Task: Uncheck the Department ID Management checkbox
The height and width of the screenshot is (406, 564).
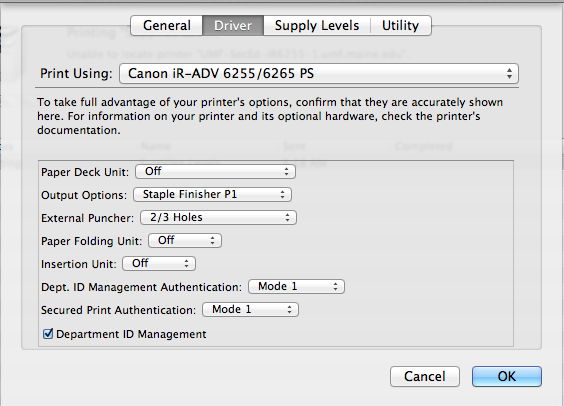Action: tap(48, 334)
